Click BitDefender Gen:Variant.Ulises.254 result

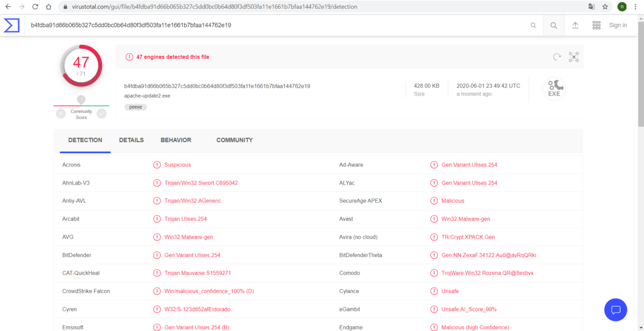pos(193,255)
